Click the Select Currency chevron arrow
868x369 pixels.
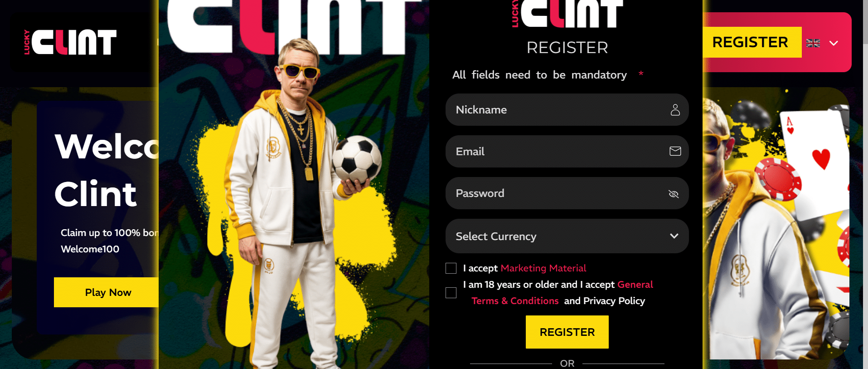coord(674,236)
